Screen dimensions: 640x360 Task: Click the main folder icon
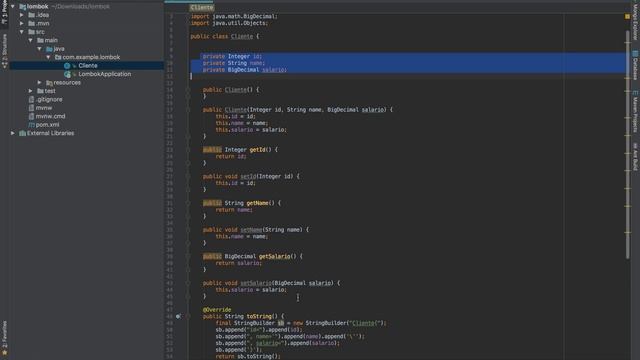40,40
